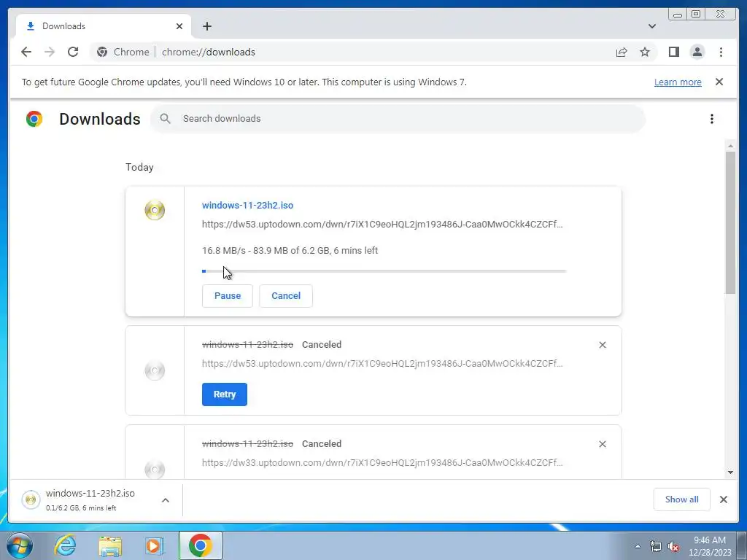Remove the dw53 canceled download from list
747x560 pixels.
click(x=602, y=345)
